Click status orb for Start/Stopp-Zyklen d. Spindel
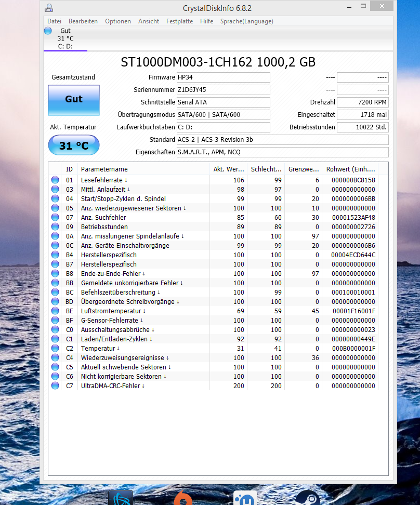Viewport: 420px width, 505px height. pos(55,198)
